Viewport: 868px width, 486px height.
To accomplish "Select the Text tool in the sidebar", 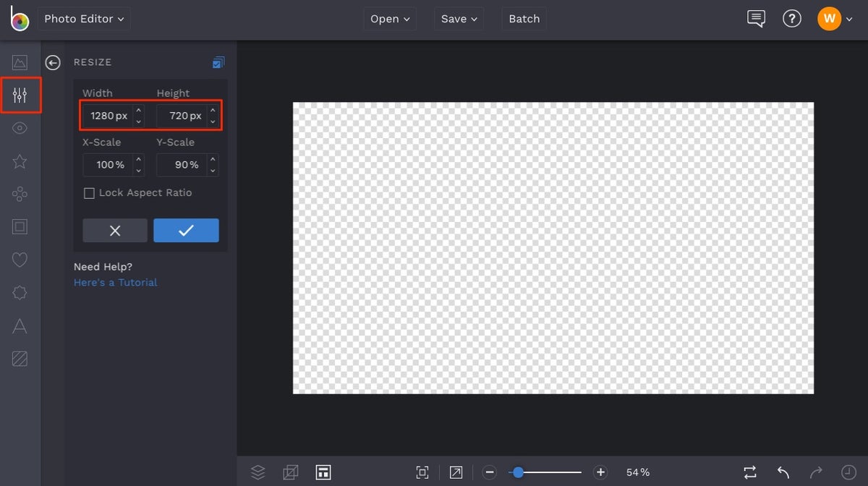I will [20, 325].
